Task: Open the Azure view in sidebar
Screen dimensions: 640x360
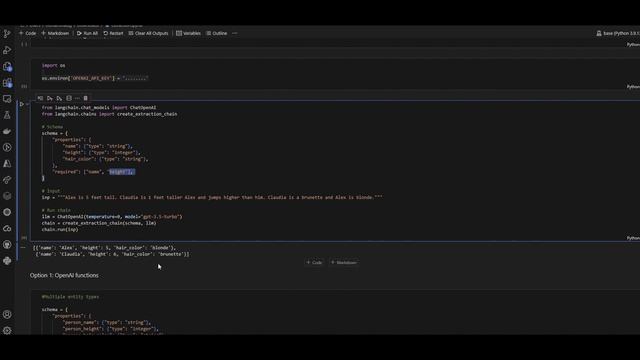Action: 7,164
